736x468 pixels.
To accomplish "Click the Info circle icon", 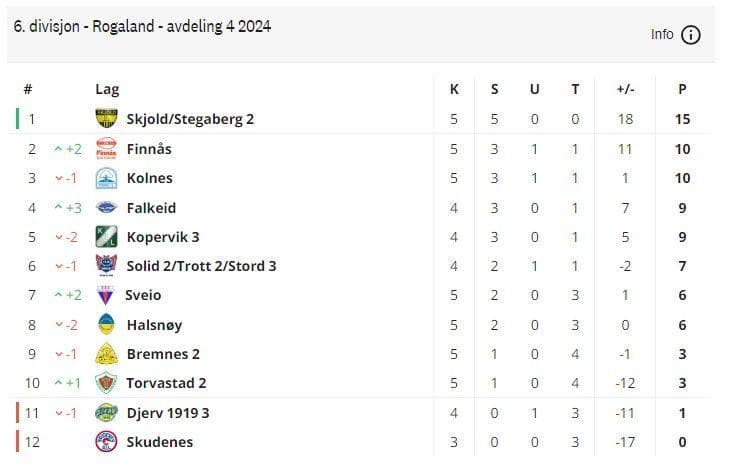I will 690,35.
